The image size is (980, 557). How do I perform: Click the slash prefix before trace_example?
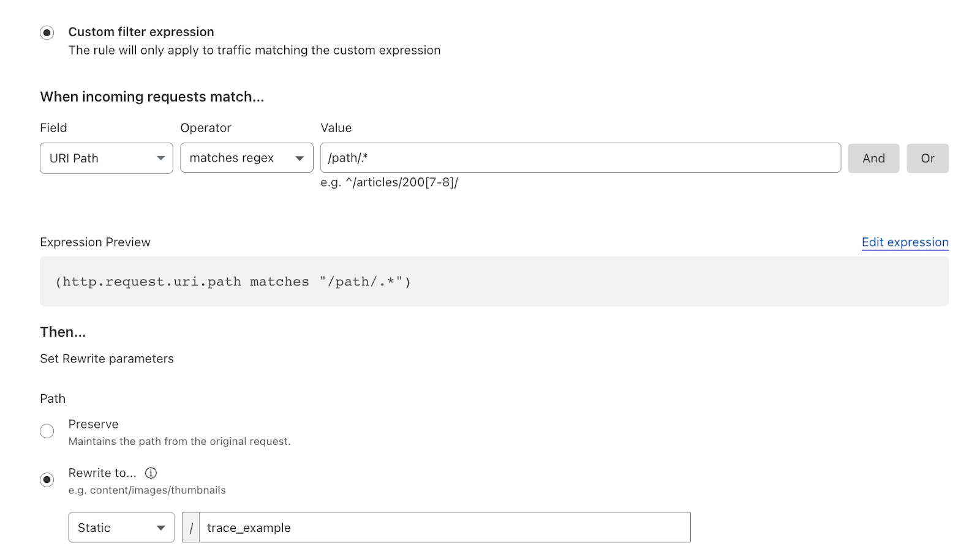[191, 528]
